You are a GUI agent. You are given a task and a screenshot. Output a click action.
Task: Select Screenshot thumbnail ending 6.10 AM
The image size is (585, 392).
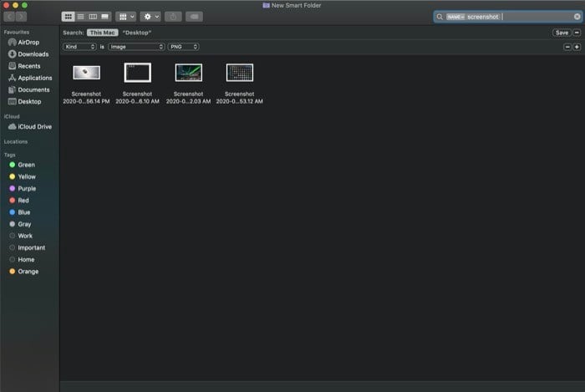(x=138, y=73)
